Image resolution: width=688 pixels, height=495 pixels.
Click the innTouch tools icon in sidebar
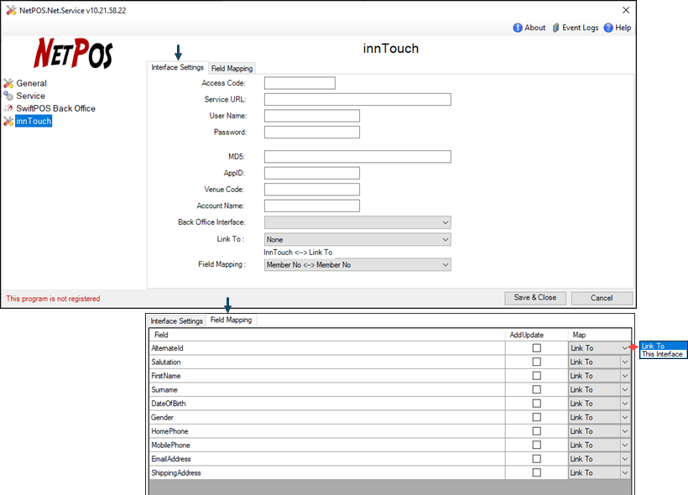tap(8, 121)
